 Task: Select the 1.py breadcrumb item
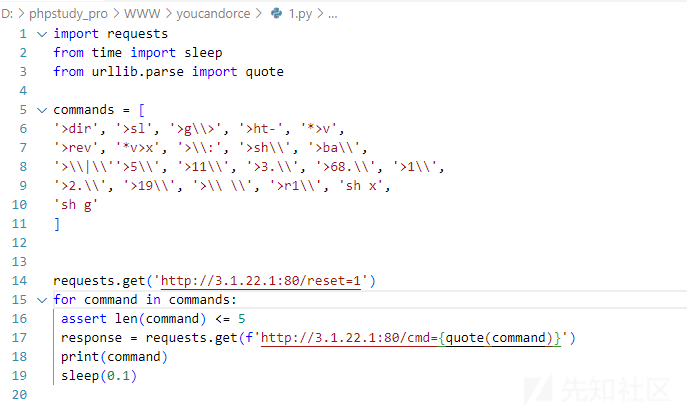(x=300, y=14)
